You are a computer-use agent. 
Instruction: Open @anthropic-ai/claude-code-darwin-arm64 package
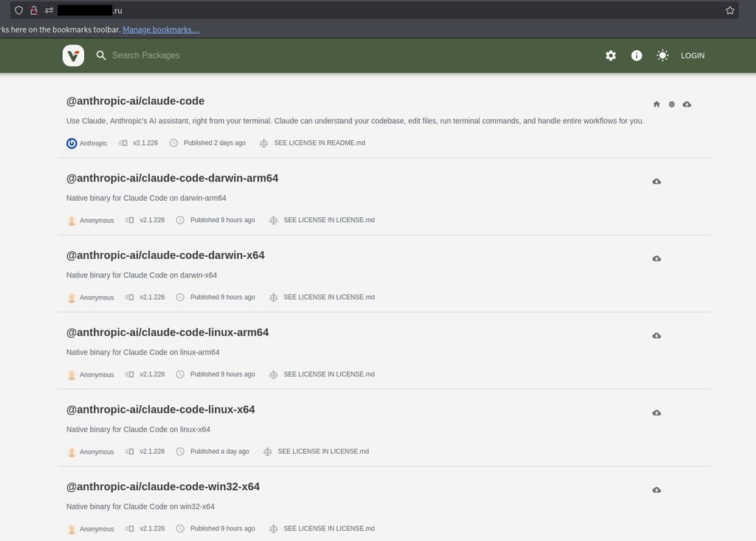pos(172,178)
